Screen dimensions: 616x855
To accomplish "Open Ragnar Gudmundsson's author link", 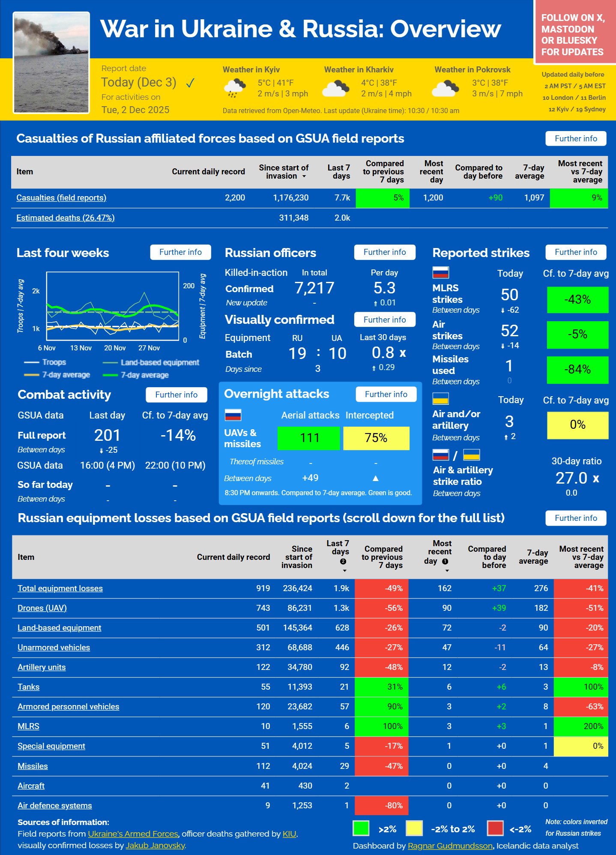I will click(x=450, y=846).
